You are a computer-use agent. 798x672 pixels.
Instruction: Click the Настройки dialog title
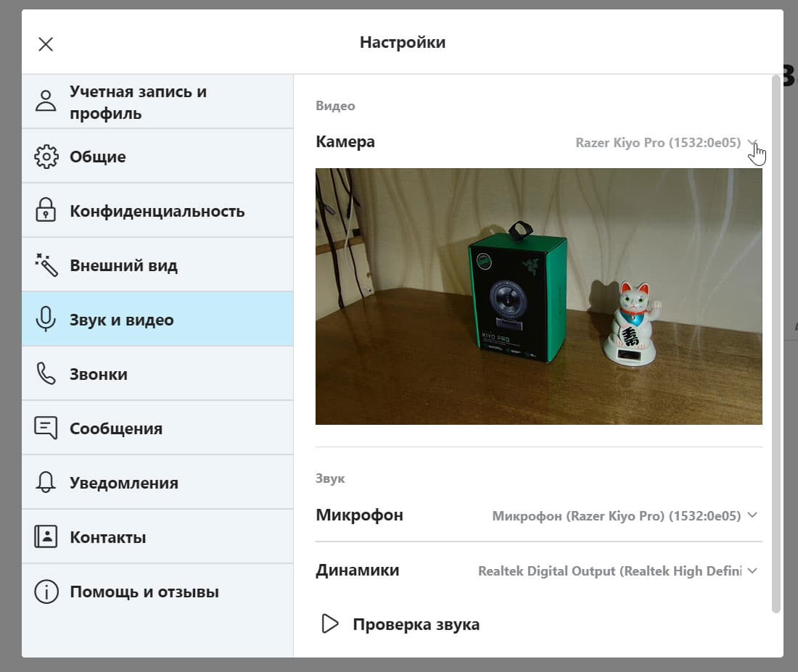click(403, 42)
